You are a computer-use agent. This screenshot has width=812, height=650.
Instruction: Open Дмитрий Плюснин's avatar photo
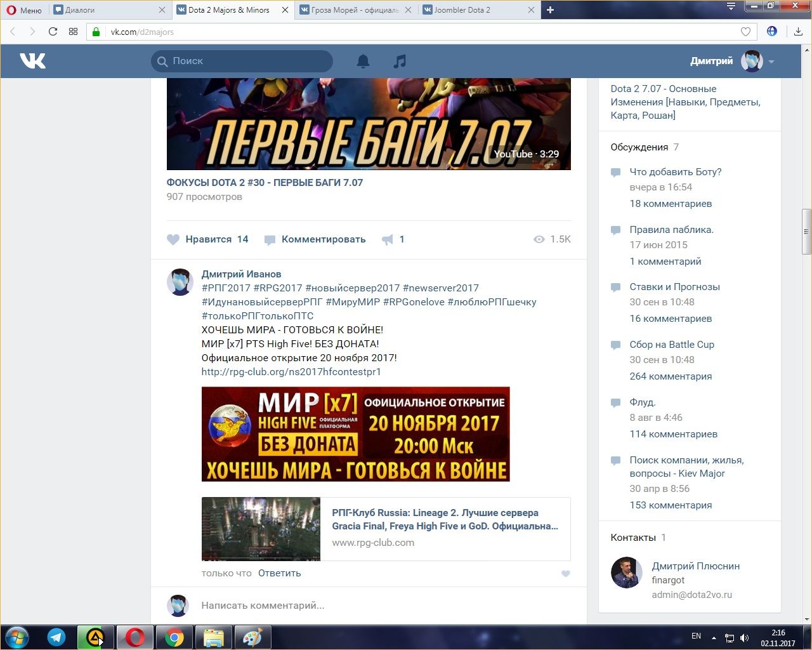(625, 573)
